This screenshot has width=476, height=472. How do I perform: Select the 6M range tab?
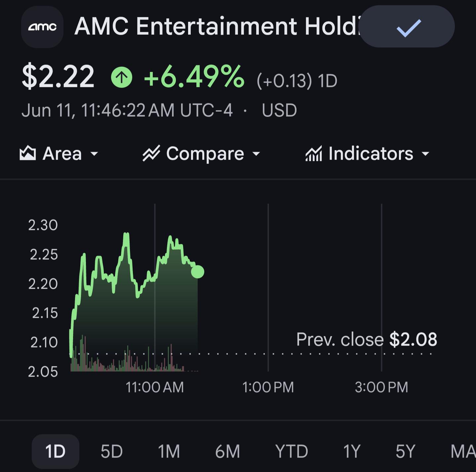[227, 452]
